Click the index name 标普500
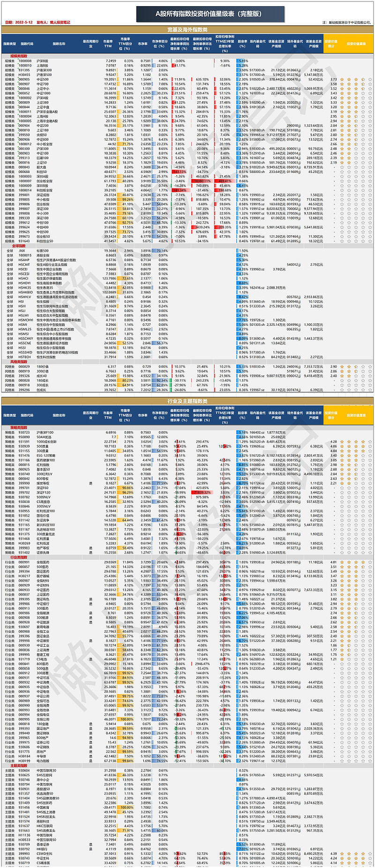The height and width of the screenshot is (868, 375). click(x=42, y=251)
